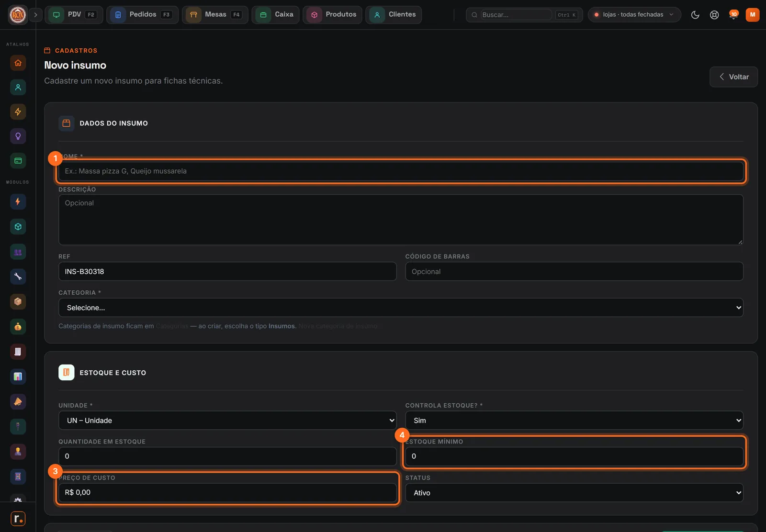The width and height of the screenshot is (766, 532).
Task: Open the home shortcut in the sidebar
Action: [18, 63]
